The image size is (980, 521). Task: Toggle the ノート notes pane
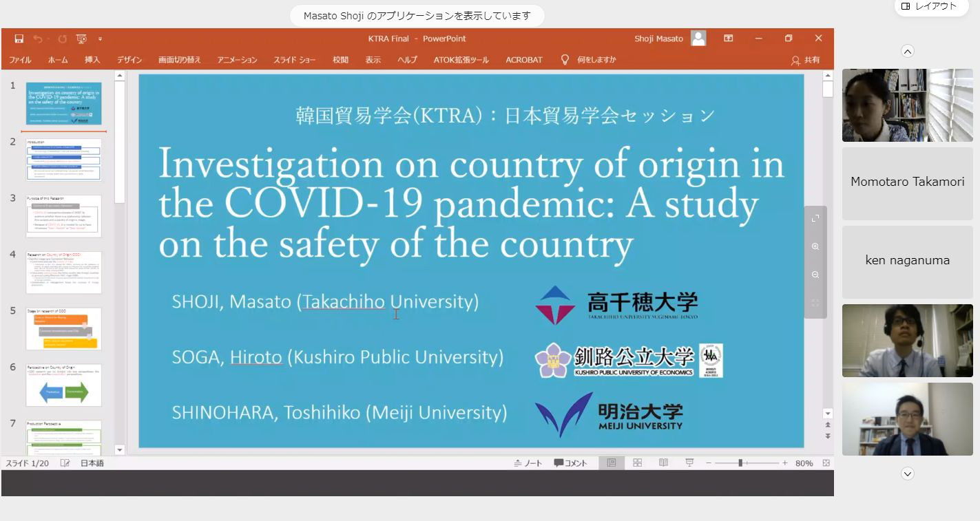click(x=528, y=463)
